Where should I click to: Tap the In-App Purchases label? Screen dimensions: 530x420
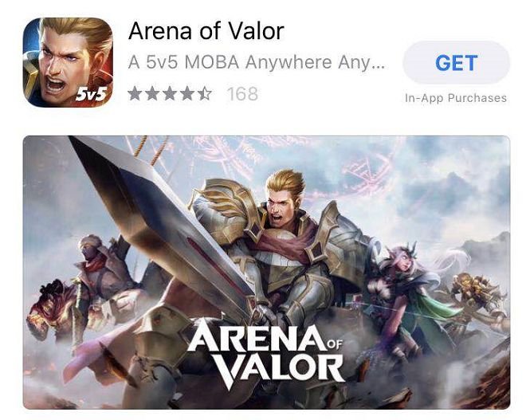coord(456,98)
